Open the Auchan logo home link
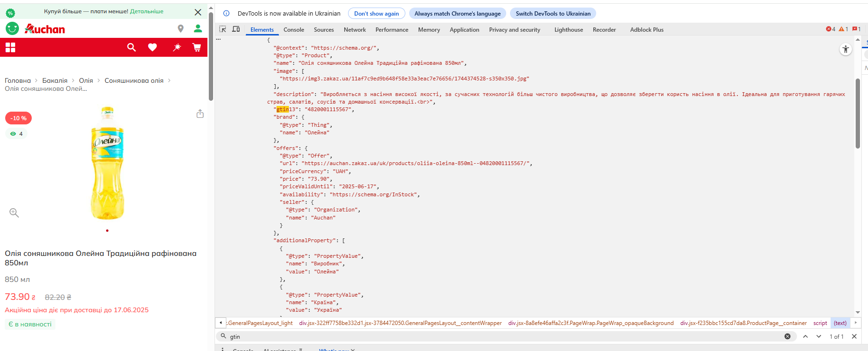868x351 pixels. click(x=45, y=29)
